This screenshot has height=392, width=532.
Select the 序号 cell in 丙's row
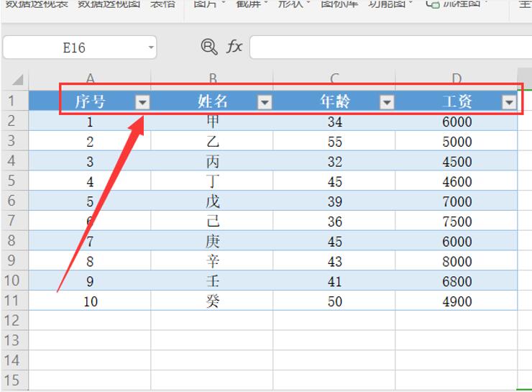(x=90, y=161)
